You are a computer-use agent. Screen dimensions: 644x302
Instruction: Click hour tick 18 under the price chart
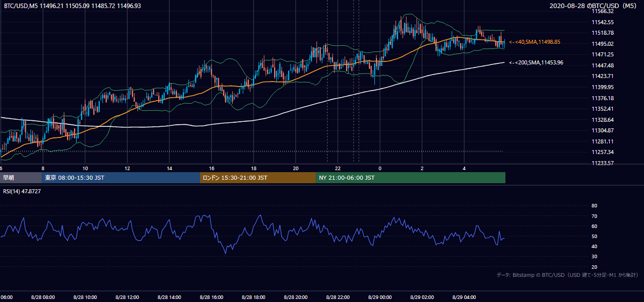(x=253, y=168)
